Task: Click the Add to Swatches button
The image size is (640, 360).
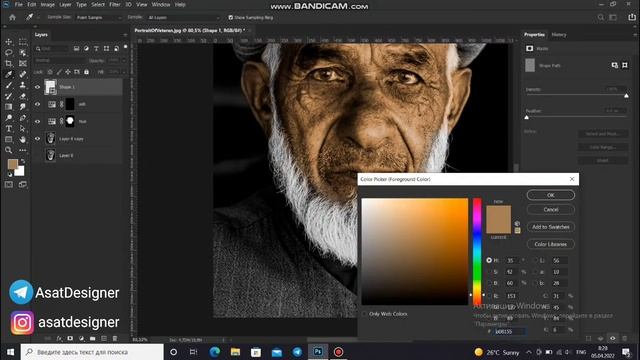Action: pos(551,227)
